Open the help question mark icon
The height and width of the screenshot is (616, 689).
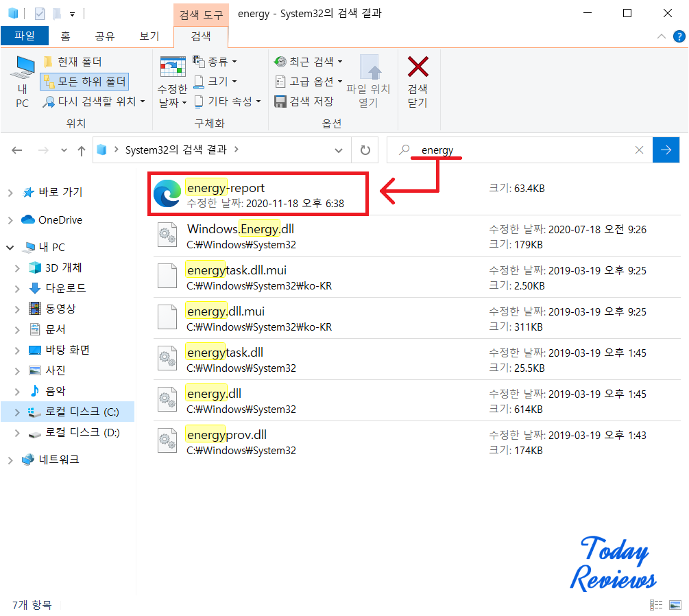click(679, 36)
